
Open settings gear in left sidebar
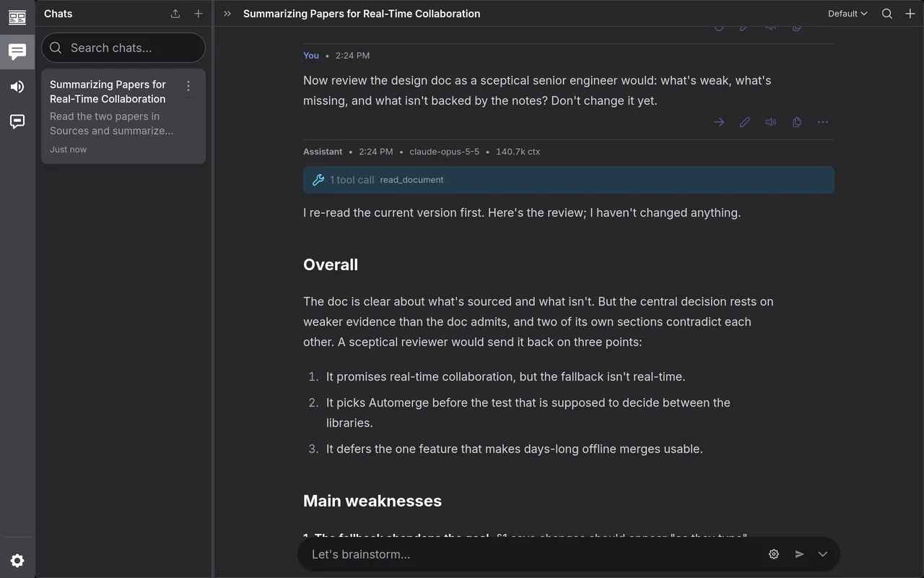click(17, 561)
